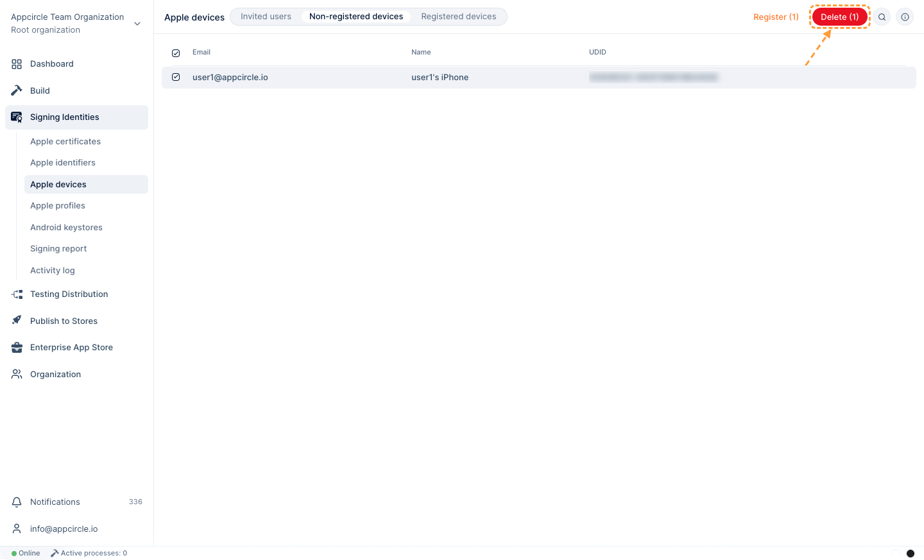Click the info@appcircle.io account label

pyautogui.click(x=64, y=529)
